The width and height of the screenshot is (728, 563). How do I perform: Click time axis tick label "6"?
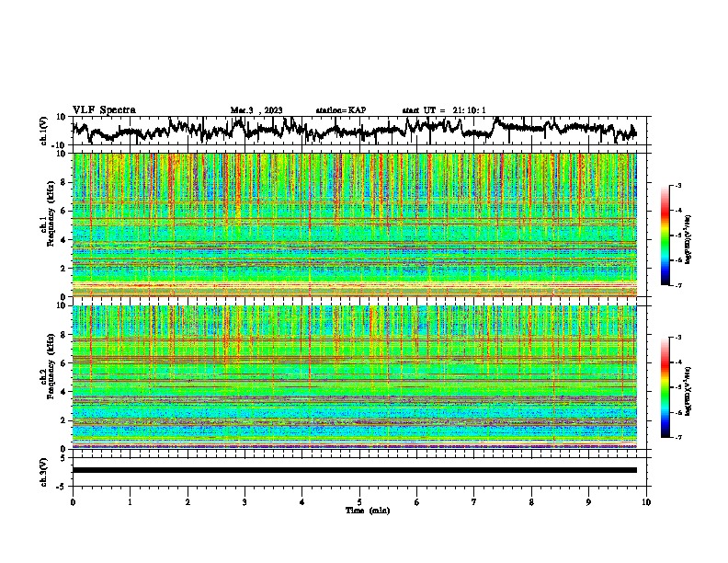pyautogui.click(x=417, y=502)
